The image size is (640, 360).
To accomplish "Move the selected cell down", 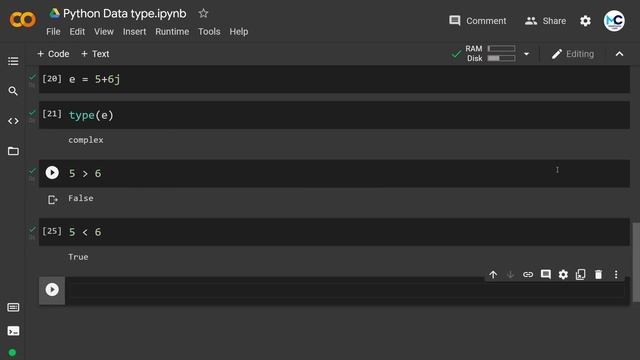I will [x=510, y=275].
